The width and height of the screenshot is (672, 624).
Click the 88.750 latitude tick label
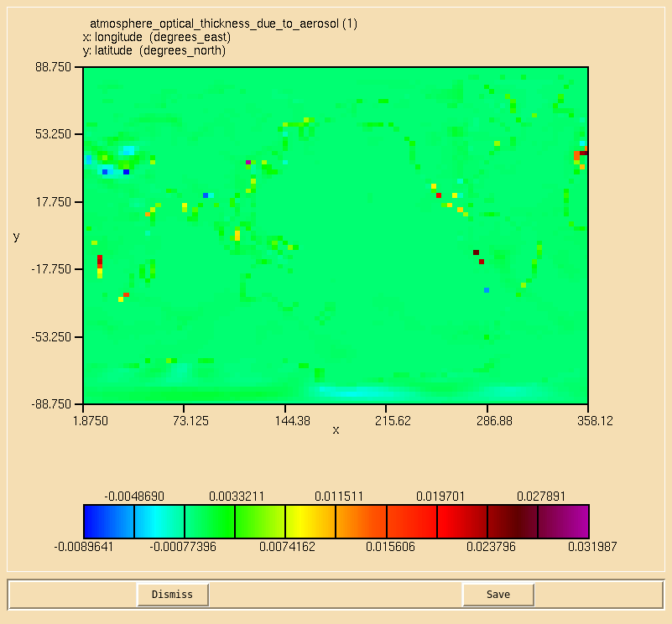click(x=53, y=67)
